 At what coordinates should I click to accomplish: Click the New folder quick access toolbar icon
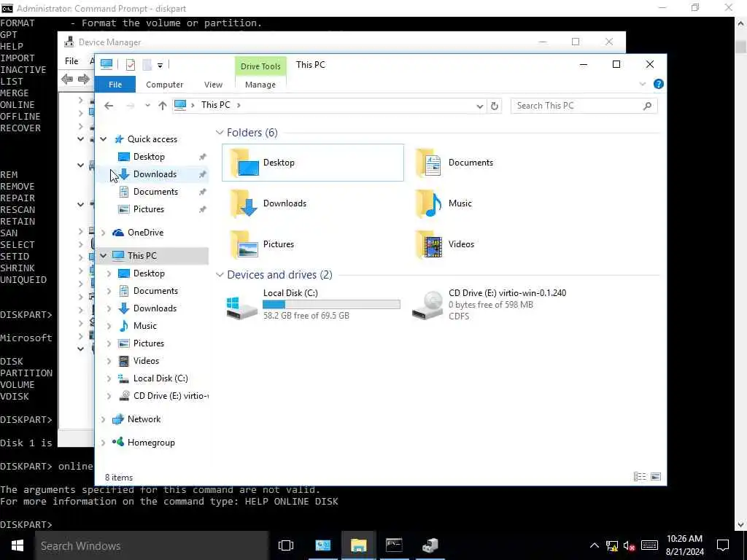pyautogui.click(x=147, y=65)
